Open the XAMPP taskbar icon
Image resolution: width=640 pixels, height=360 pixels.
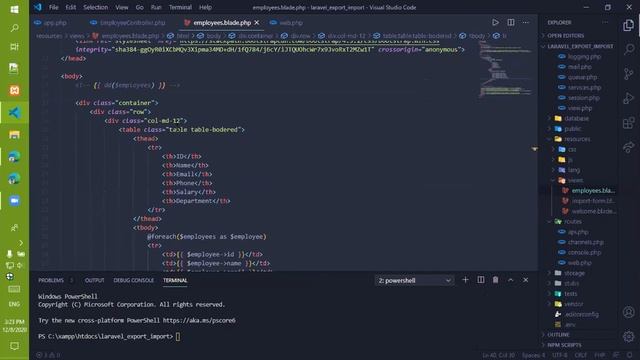click(x=14, y=90)
